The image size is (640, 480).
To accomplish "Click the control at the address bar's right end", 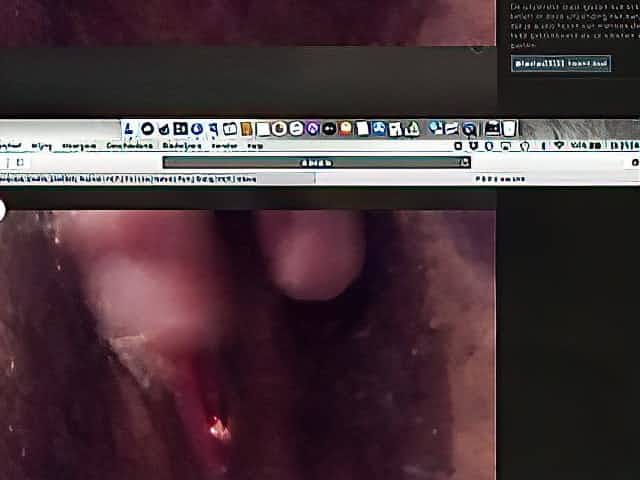I will click(464, 162).
